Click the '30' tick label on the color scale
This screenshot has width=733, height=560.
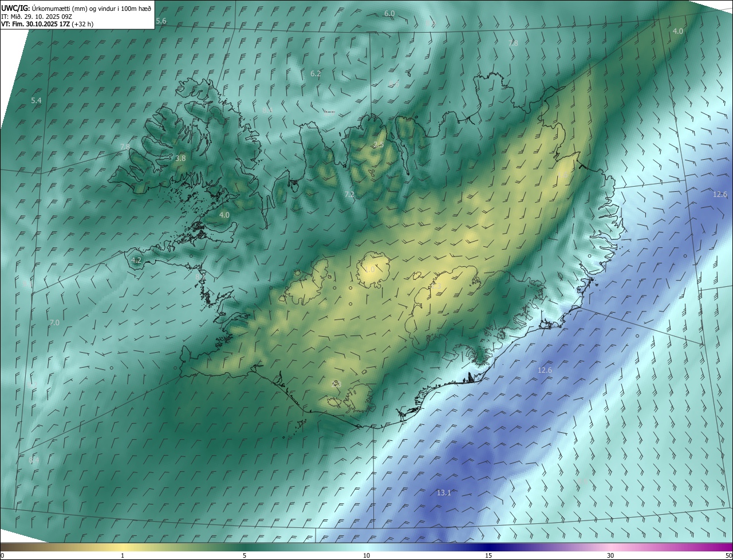tap(610, 556)
